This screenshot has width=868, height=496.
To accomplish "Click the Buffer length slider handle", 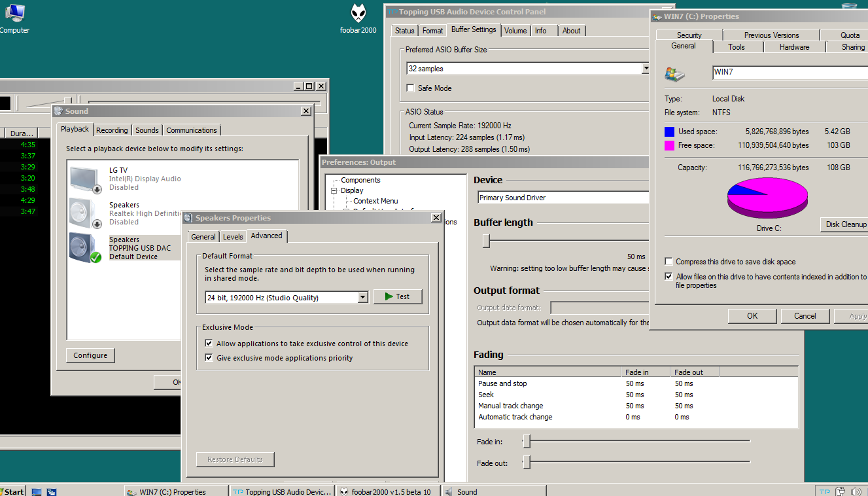I will (x=486, y=241).
